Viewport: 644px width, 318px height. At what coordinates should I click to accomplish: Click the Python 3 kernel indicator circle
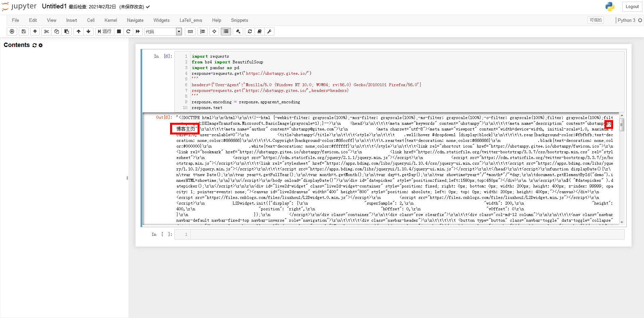click(x=640, y=20)
